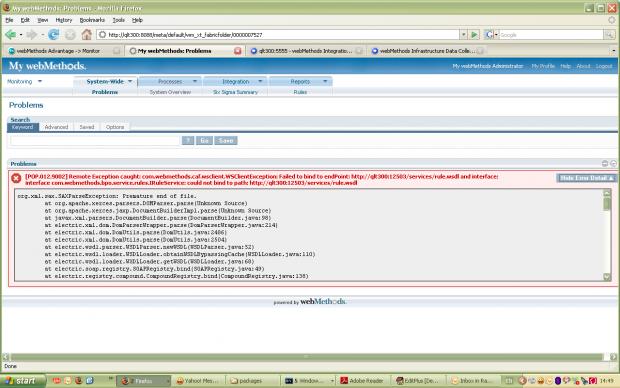This screenshot has width=620, height=388.
Task: Expand the Integration tab dropdown arrow
Action: pos(260,81)
